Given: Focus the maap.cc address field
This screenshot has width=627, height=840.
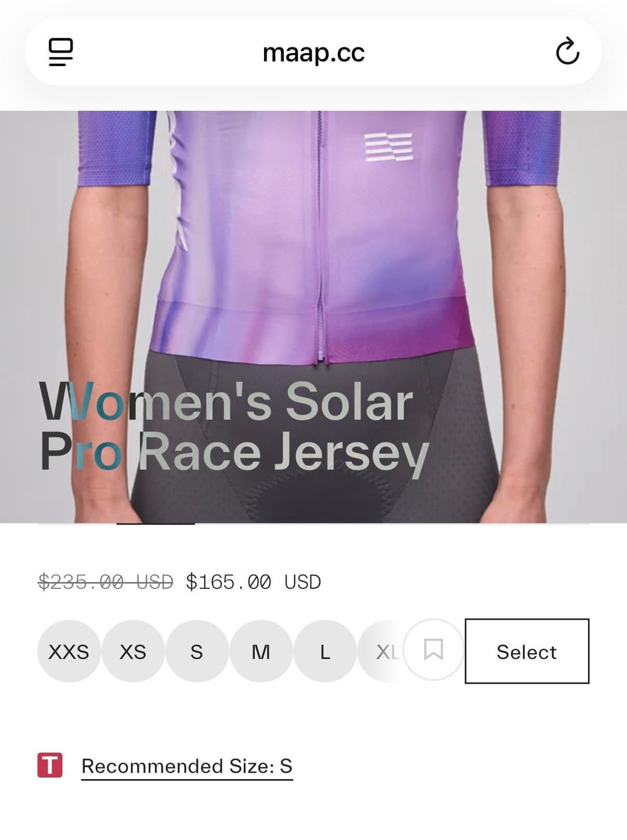Looking at the screenshot, I should coord(313,52).
